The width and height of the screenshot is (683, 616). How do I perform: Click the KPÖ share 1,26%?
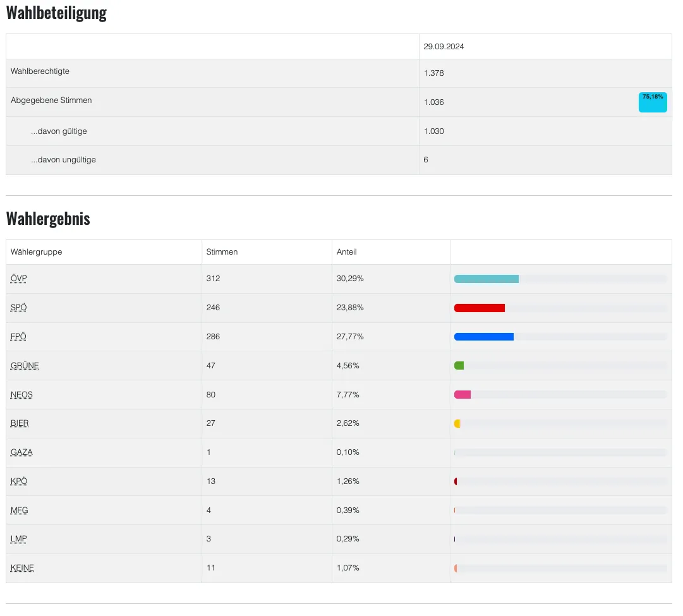(x=348, y=481)
